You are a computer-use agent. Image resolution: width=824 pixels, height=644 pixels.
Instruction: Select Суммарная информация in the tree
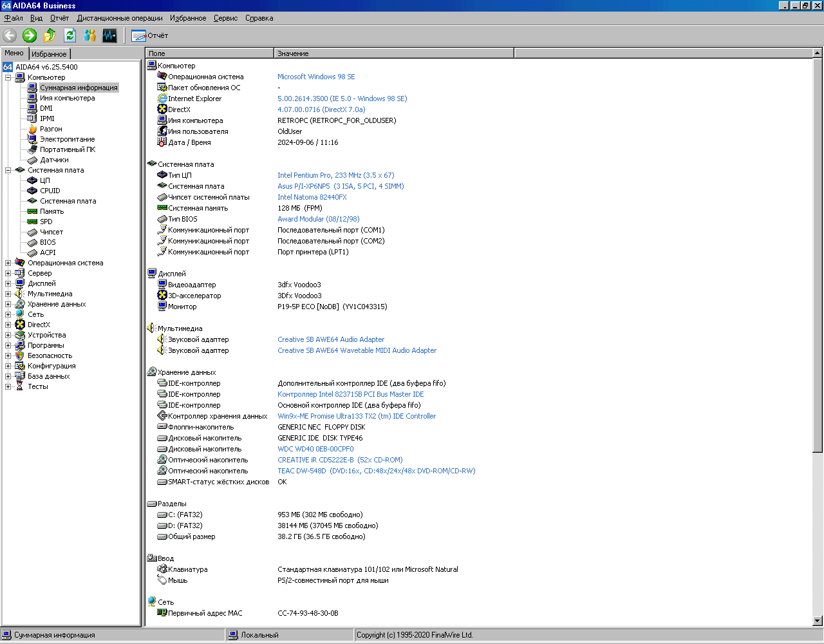pos(79,88)
